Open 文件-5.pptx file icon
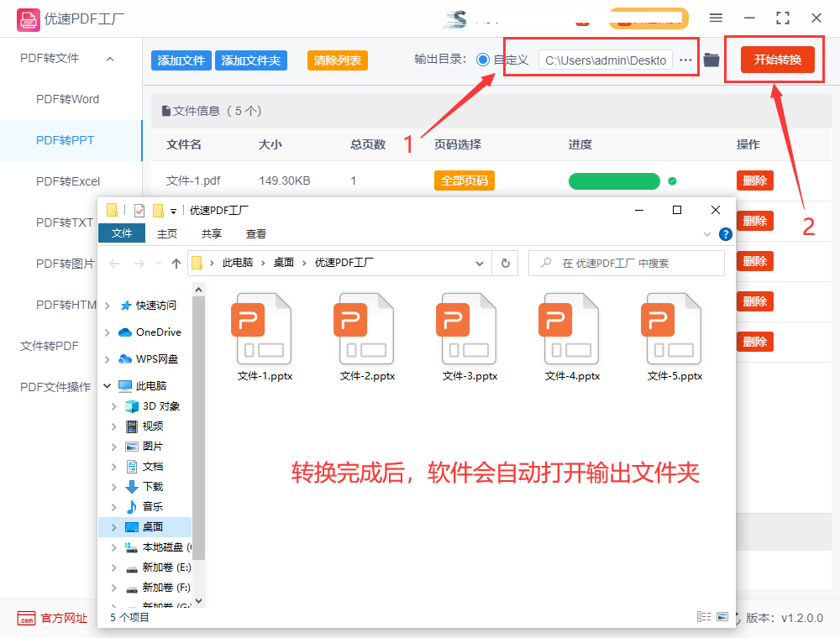 click(x=670, y=328)
